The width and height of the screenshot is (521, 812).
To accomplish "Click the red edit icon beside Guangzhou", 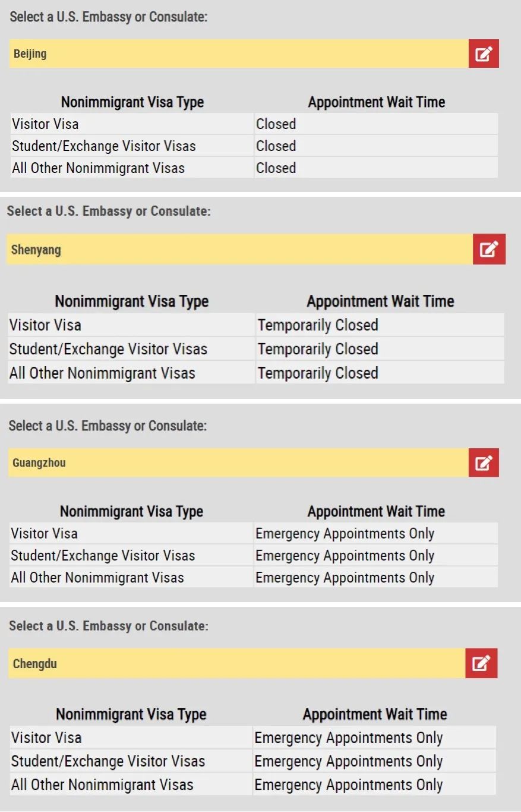I will [x=484, y=462].
